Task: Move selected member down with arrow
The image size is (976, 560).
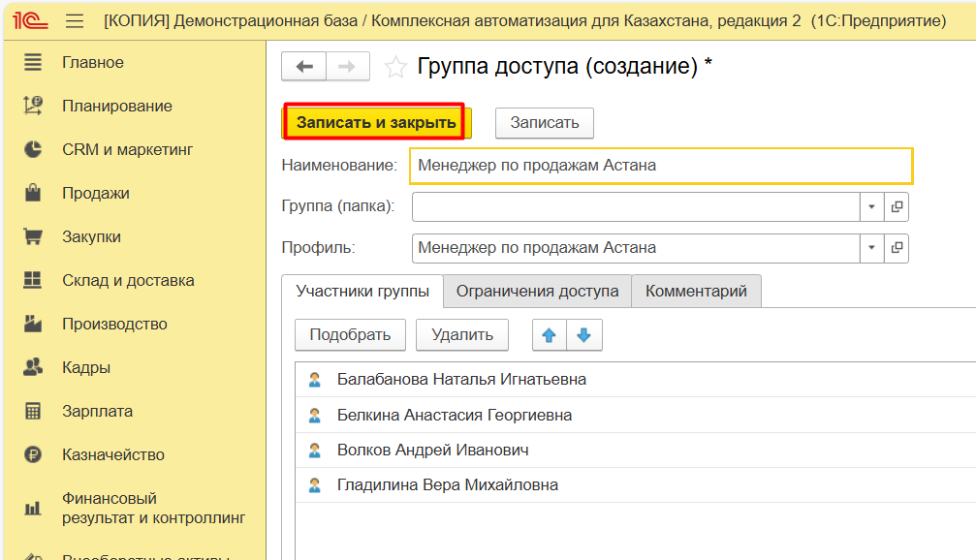Action: click(x=583, y=335)
